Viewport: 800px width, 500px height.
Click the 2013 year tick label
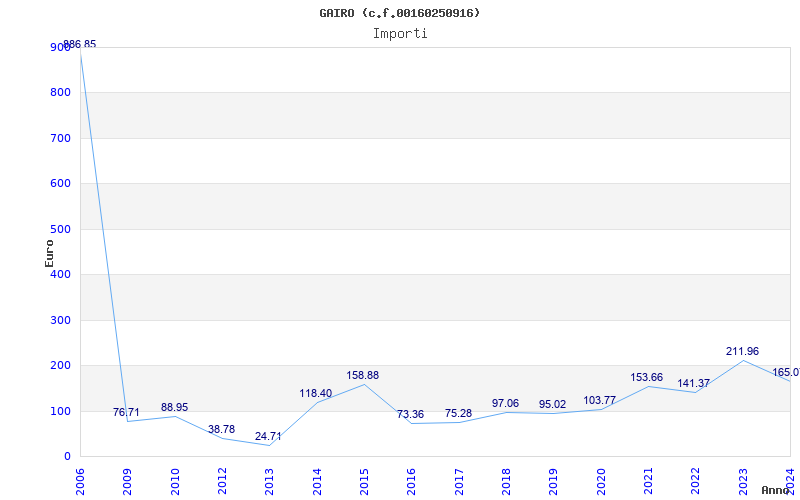(x=269, y=482)
